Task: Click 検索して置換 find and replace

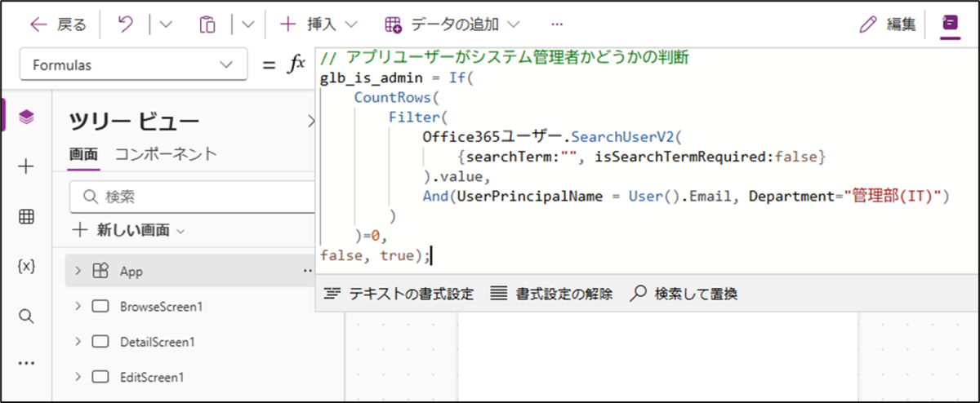Action: tap(684, 294)
